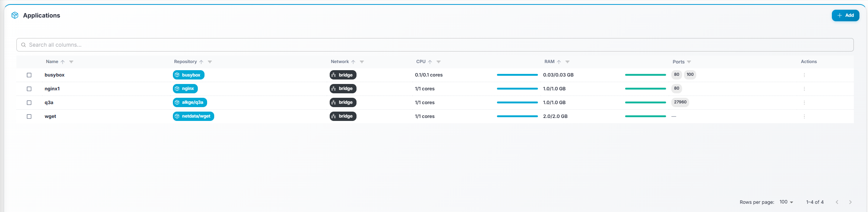Image resolution: width=868 pixels, height=212 pixels.
Task: Click the RAM usage bar for nginx1
Action: coord(646,89)
